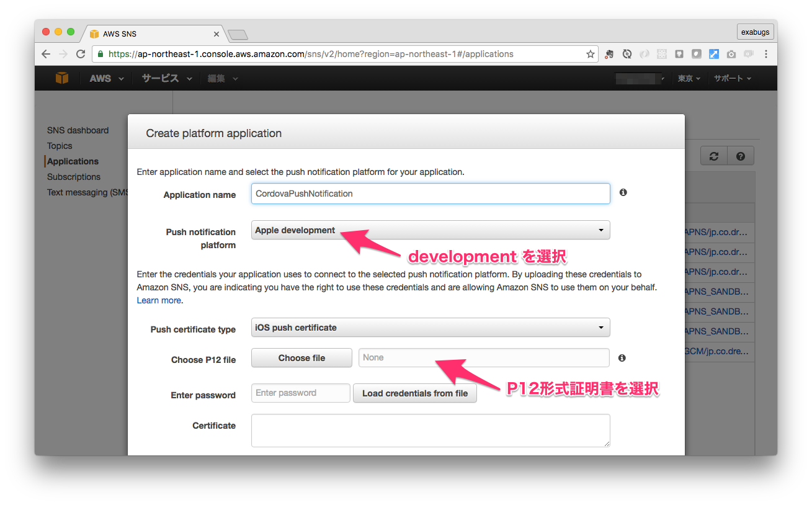Click the Certificate text area
Viewport: 812px width, 505px height.
coord(431,431)
